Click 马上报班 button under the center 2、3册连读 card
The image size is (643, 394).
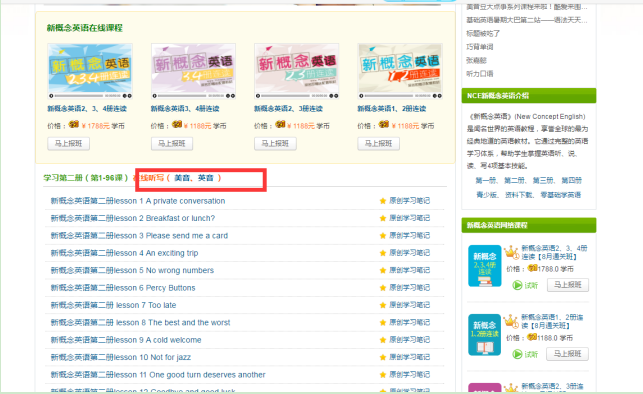pyautogui.click(x=275, y=143)
